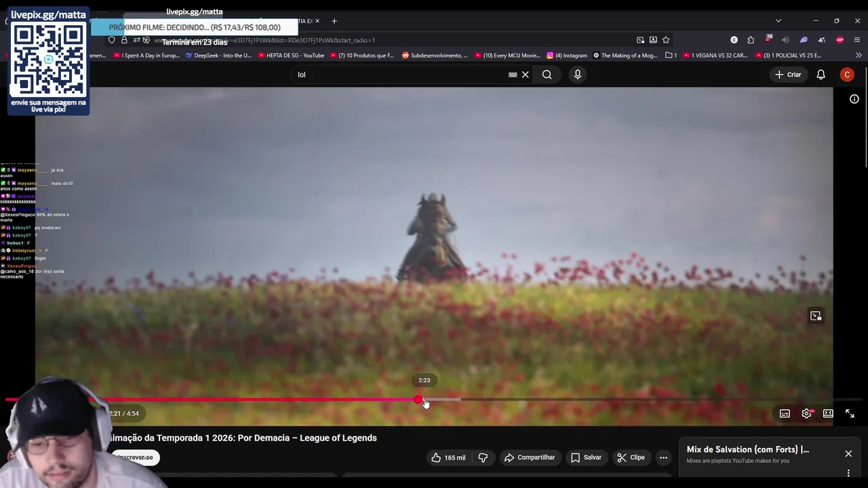Viewport: 868px width, 488px height.
Task: Open the Subdesenvolvimento bookmark
Action: click(x=435, y=56)
